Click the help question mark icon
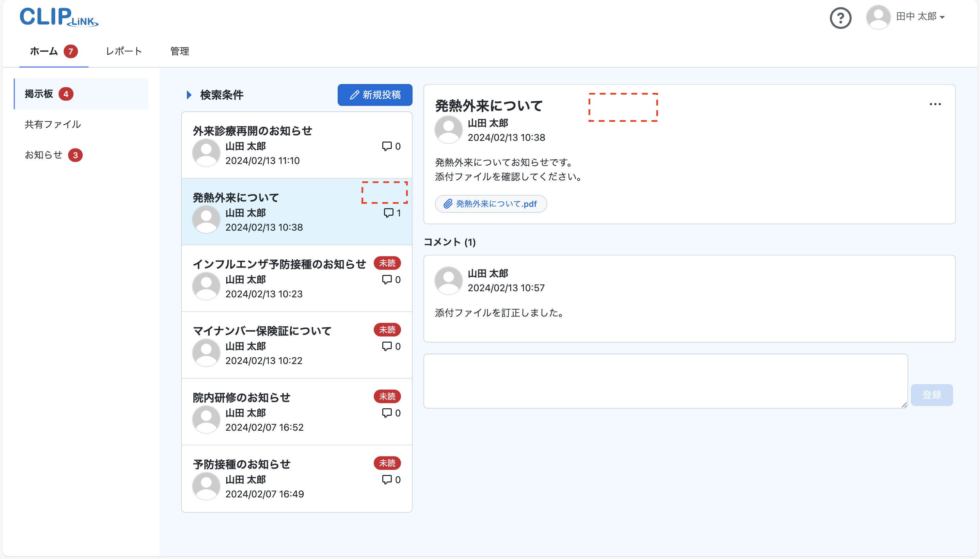Image resolution: width=980 pixels, height=559 pixels. (x=840, y=18)
